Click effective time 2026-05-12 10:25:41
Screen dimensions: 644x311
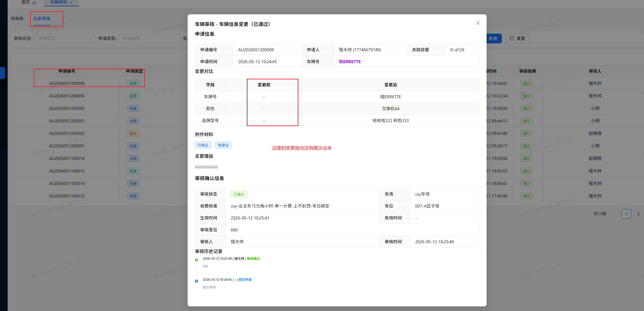click(x=250, y=218)
